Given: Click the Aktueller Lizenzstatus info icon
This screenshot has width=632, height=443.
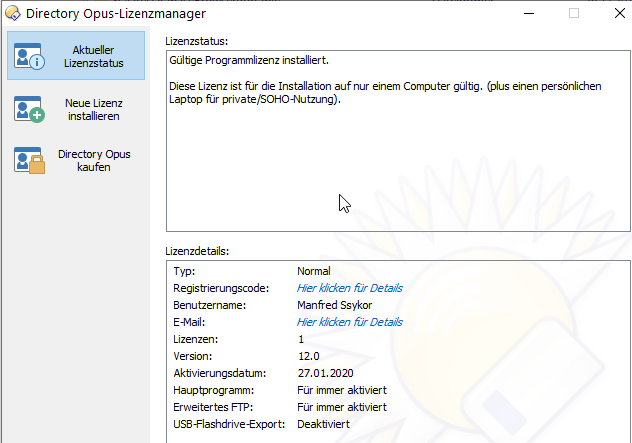Looking at the screenshot, I should 29,56.
